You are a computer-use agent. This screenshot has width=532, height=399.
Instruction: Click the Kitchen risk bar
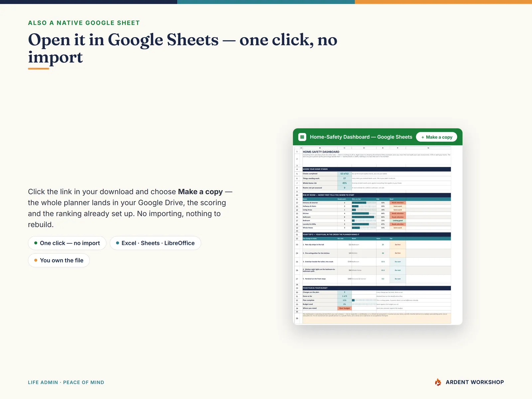[364, 213]
